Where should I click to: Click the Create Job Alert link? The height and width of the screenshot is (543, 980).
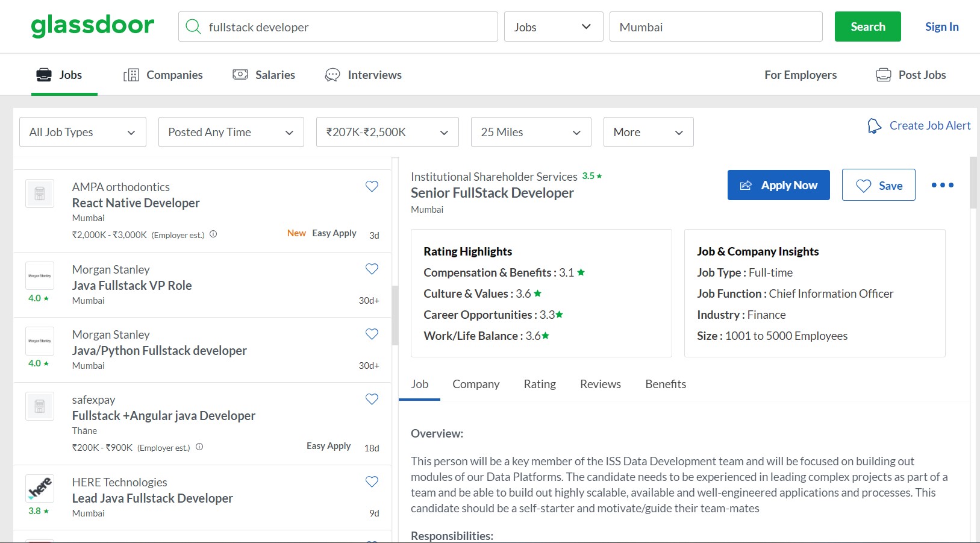(930, 125)
